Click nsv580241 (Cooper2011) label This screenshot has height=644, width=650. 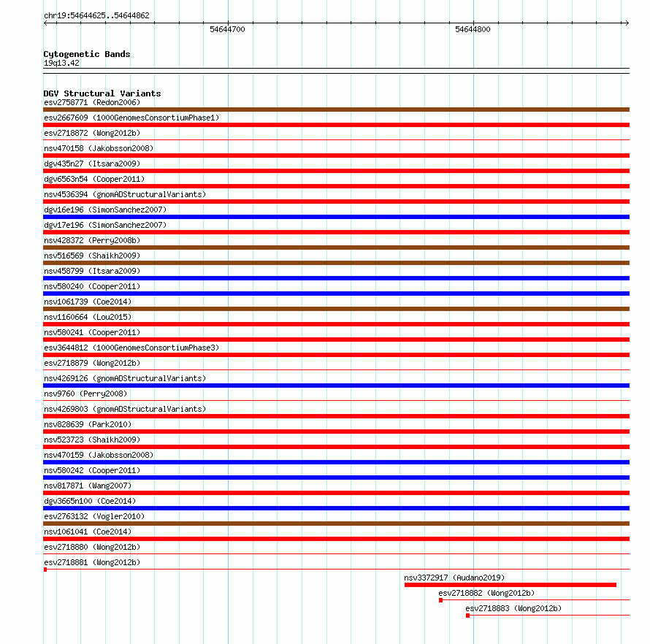click(x=92, y=332)
